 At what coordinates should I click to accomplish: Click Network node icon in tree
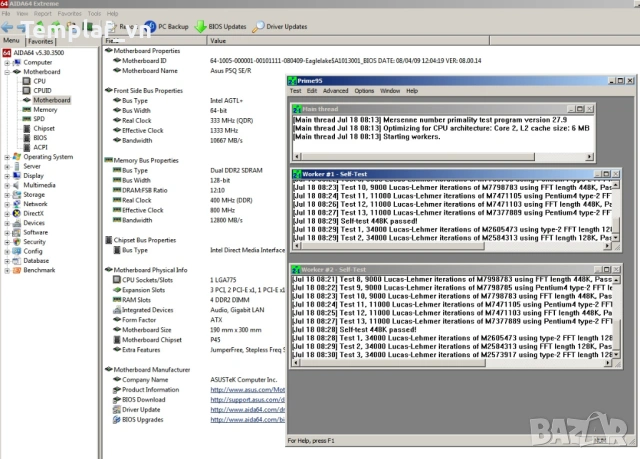tap(17, 204)
